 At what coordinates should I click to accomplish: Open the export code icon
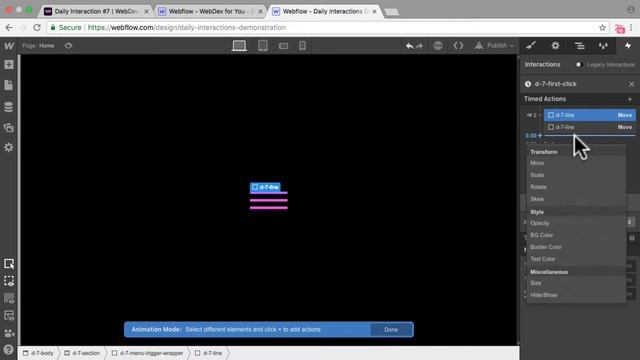tap(458, 46)
